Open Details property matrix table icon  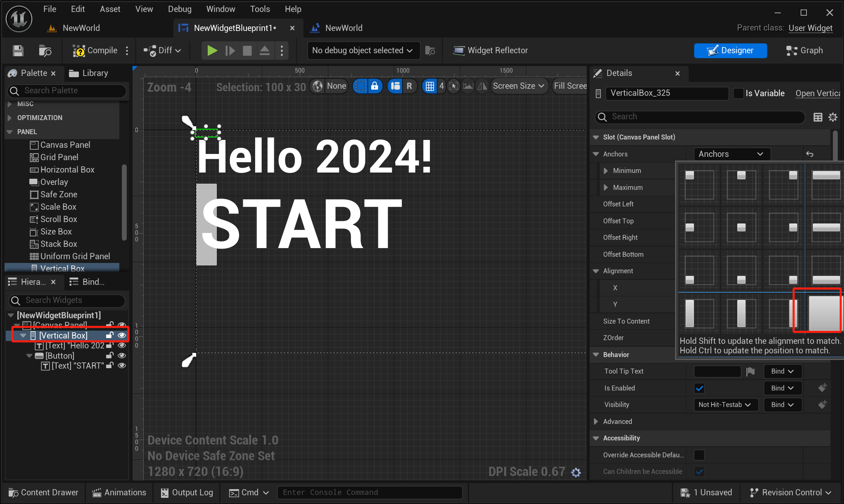tap(818, 117)
